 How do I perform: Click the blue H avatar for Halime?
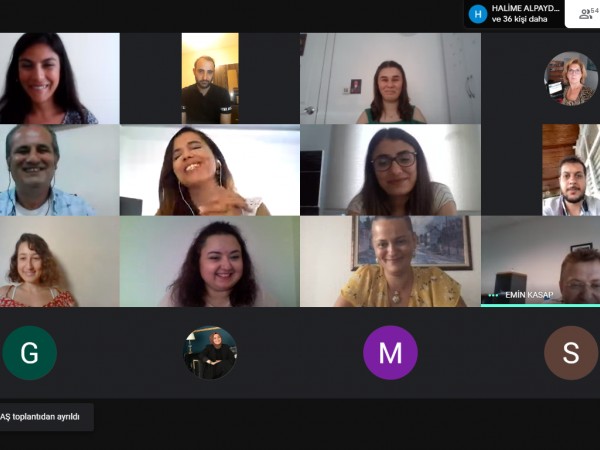click(478, 14)
